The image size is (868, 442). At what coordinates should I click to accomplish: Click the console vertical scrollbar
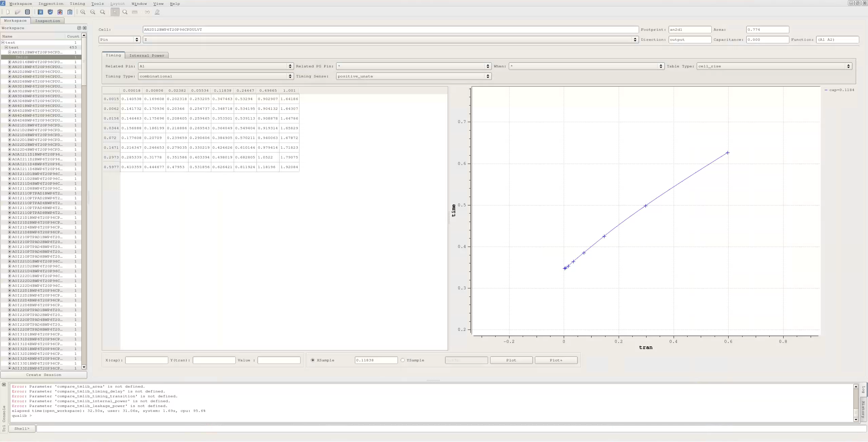[x=856, y=403]
